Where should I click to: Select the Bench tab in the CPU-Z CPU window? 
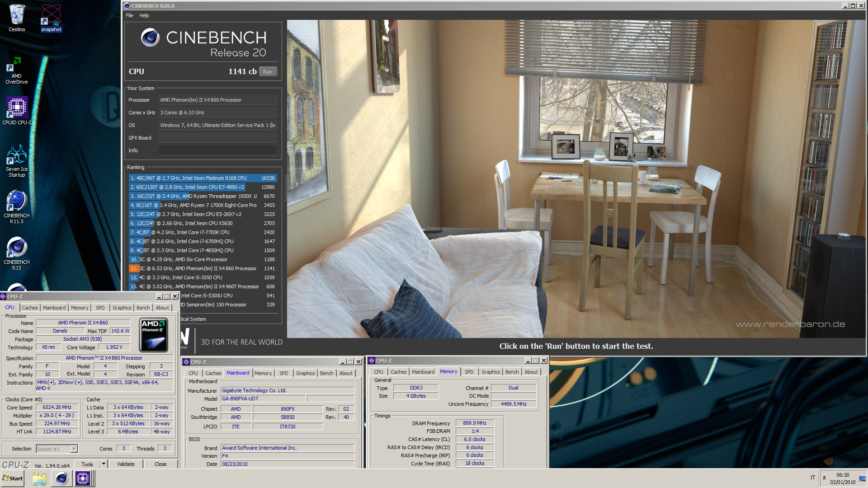click(x=143, y=308)
